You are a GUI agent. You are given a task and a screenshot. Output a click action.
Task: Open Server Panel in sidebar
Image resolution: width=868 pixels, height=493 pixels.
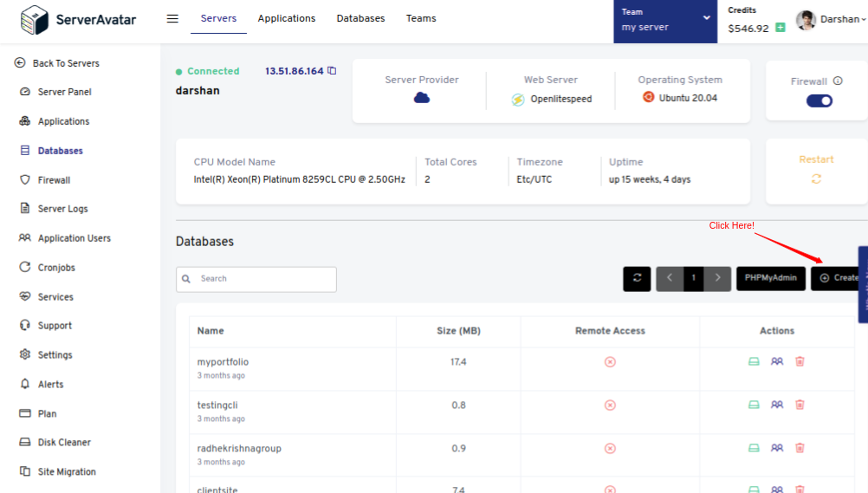[x=55, y=92]
